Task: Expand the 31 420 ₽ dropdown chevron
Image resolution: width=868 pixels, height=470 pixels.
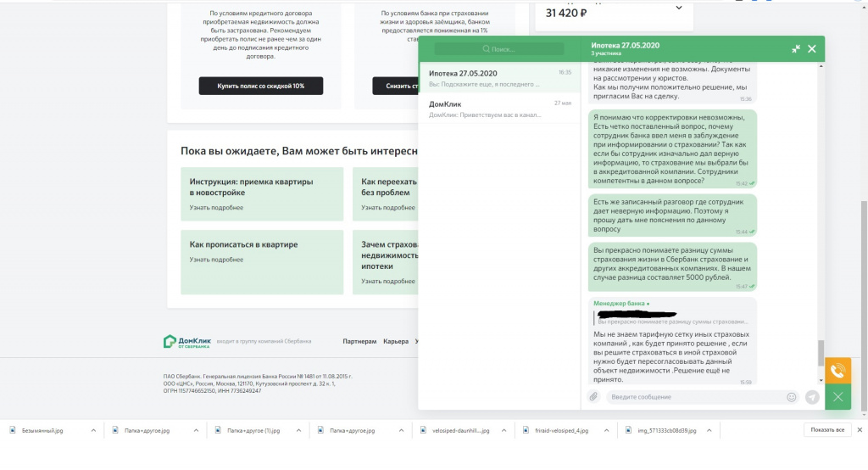Action: coord(679,8)
